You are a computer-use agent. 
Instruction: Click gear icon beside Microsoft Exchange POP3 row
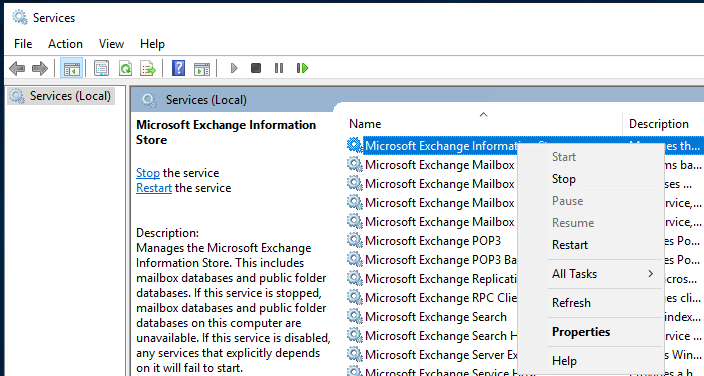[355, 240]
